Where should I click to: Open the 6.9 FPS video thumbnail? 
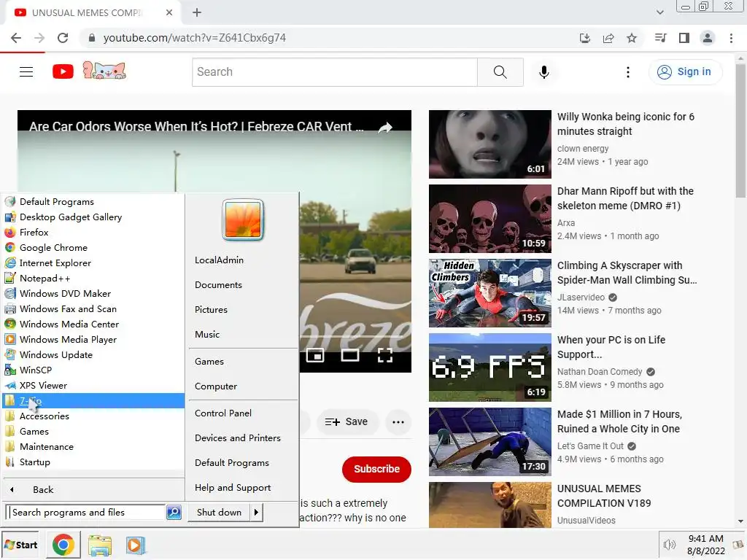[489, 367]
